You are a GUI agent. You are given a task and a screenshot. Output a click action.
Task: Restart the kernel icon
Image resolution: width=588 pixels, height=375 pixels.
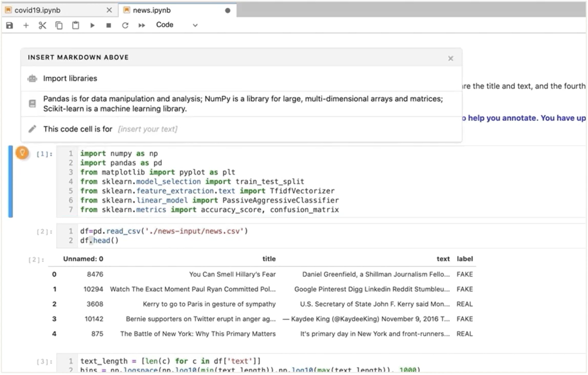click(125, 25)
